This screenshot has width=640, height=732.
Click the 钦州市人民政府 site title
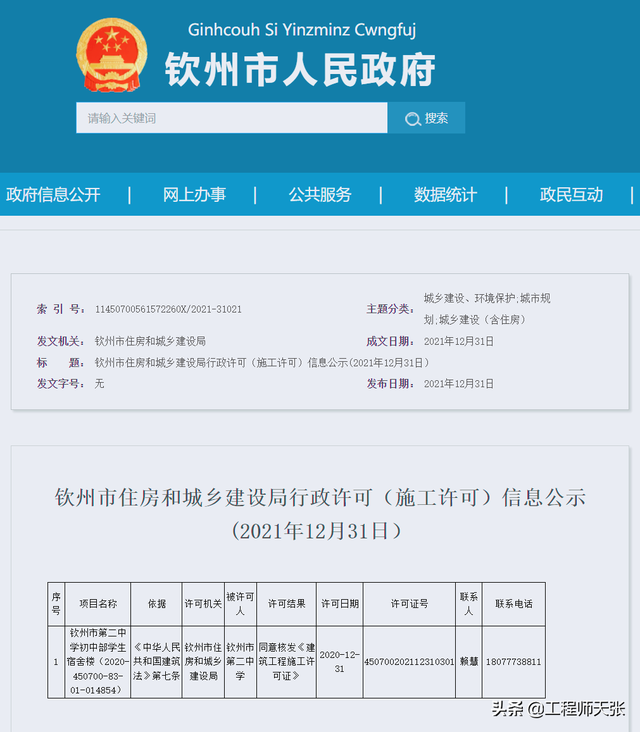(300, 70)
